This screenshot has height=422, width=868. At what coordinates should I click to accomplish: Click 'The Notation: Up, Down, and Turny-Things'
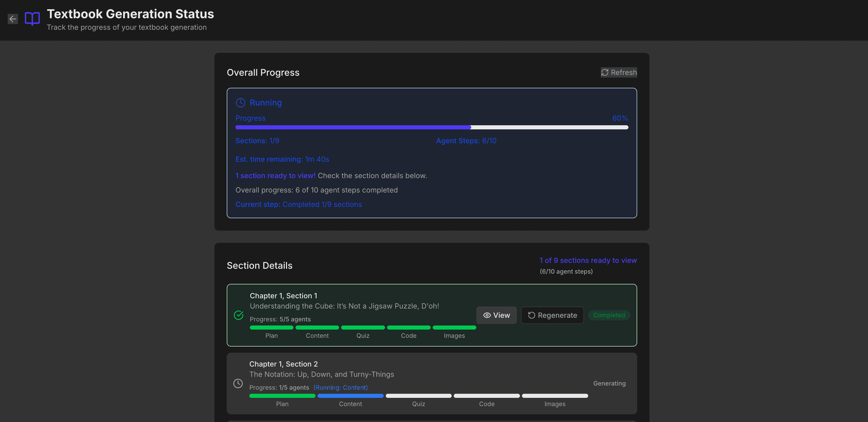pos(322,375)
